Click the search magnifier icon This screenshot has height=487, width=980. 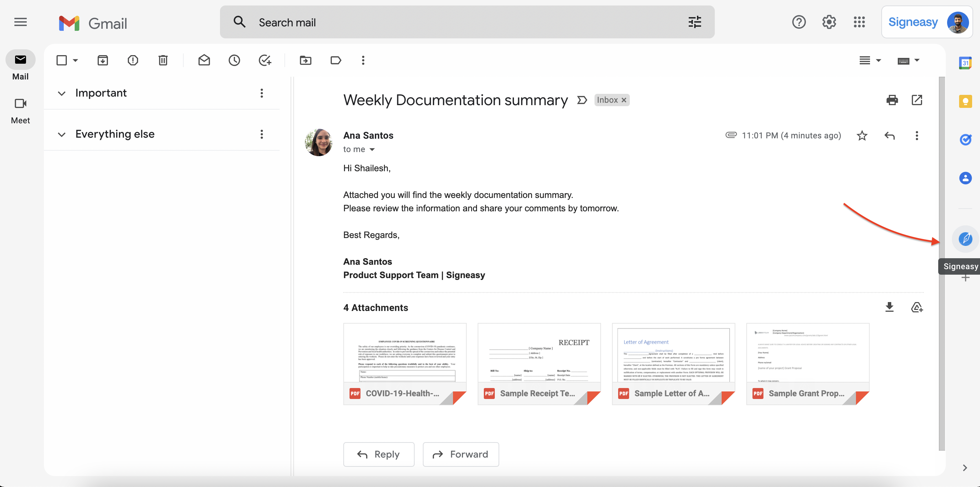pyautogui.click(x=239, y=22)
